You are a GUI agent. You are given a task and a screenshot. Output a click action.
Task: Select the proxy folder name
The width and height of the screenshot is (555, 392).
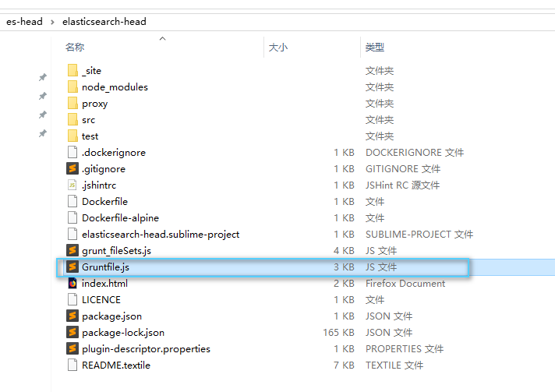click(94, 104)
